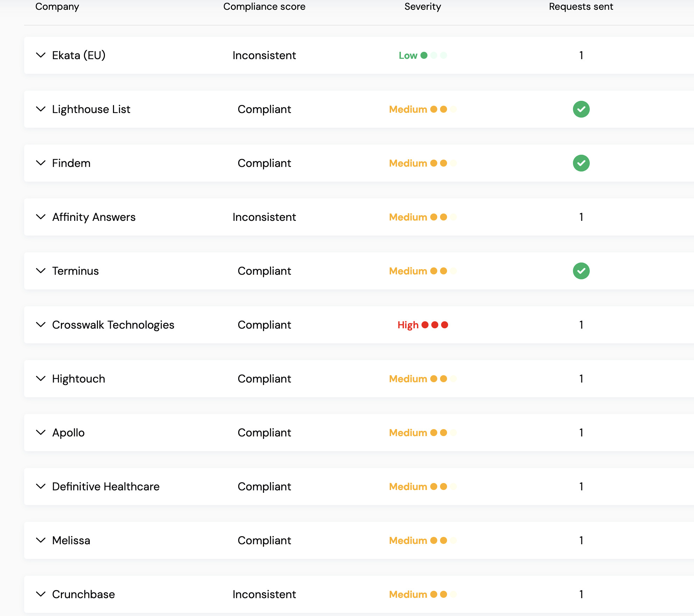Click requests sent count for Crosswalk Technologies
This screenshot has width=694, height=616.
coord(581,325)
